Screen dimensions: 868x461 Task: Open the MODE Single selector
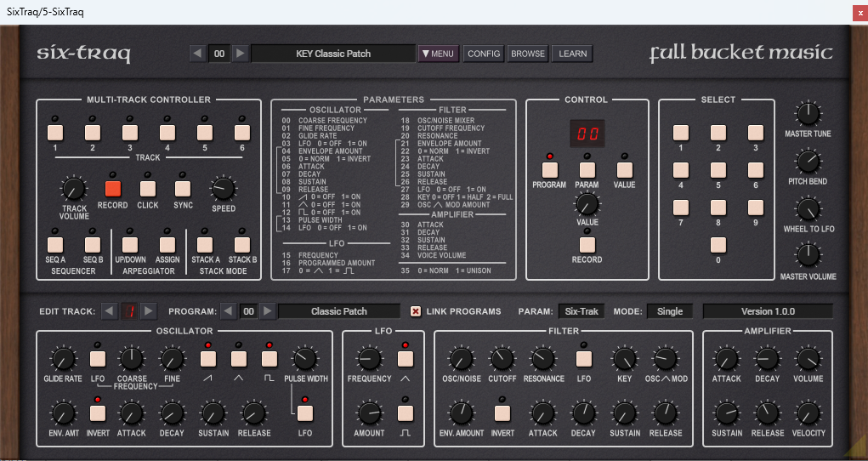669,311
